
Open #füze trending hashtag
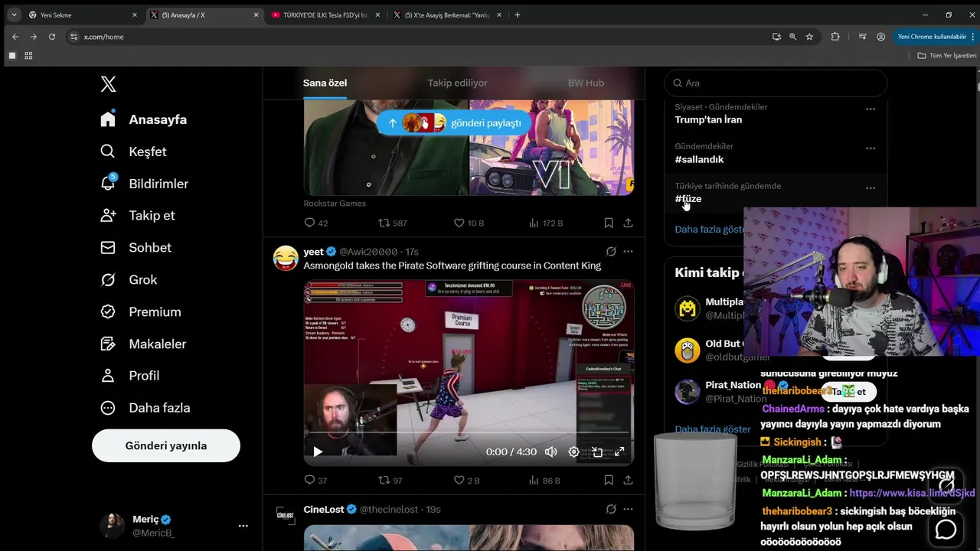(x=688, y=198)
